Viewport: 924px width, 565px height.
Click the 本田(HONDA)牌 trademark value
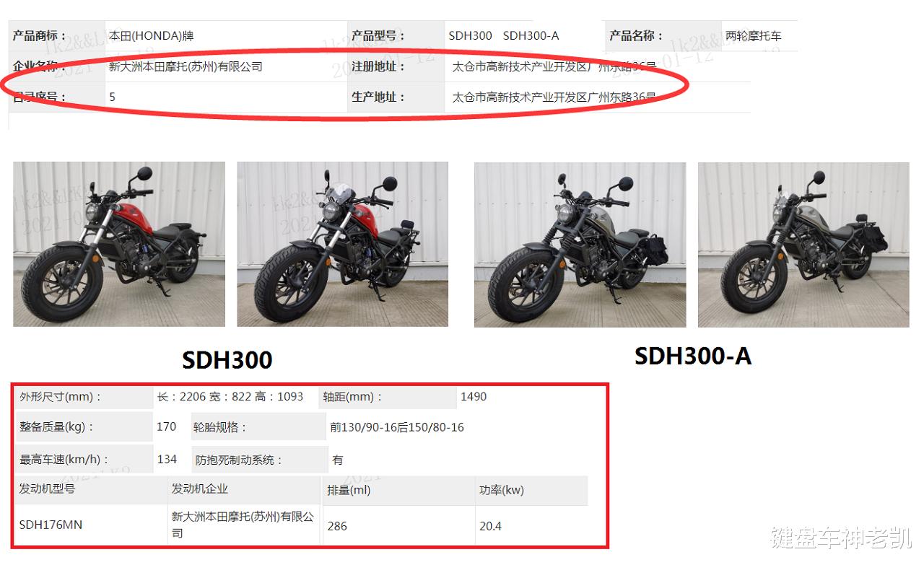[151, 35]
